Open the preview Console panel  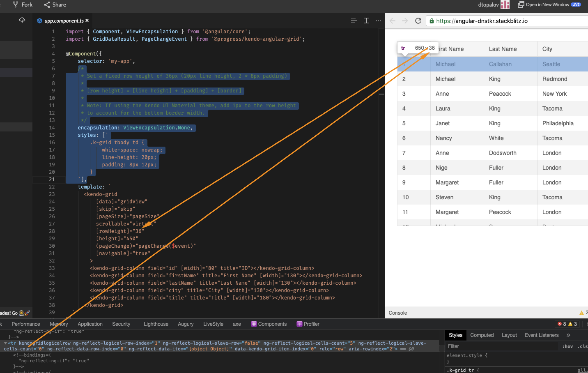[x=398, y=313]
